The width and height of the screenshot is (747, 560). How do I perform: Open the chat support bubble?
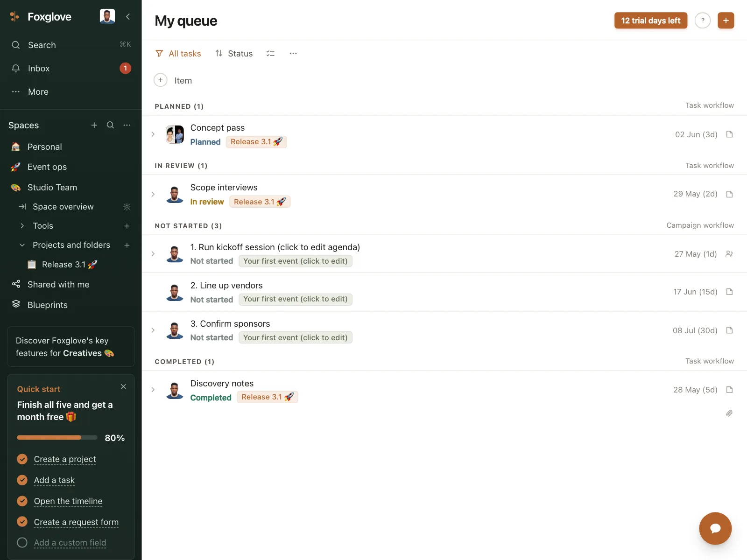point(715,528)
